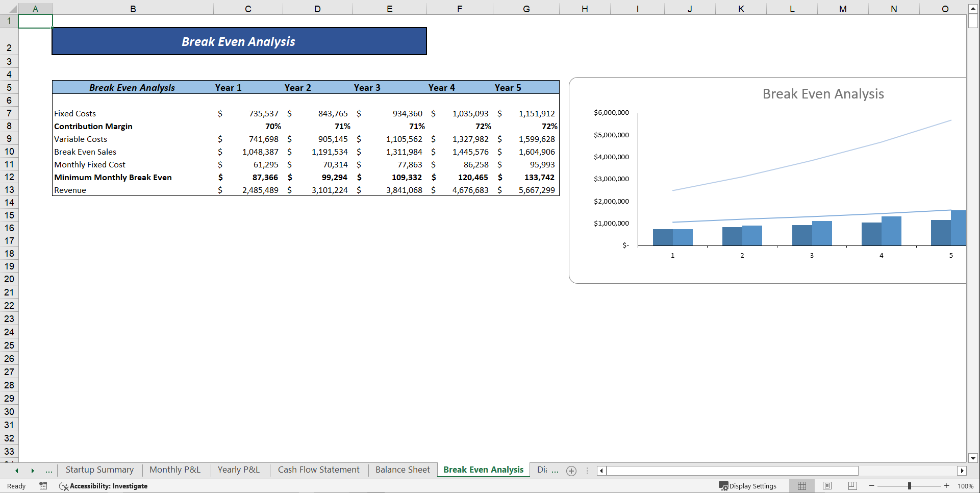
Task: Select the Break Even Analysis sheet tab
Action: point(484,470)
